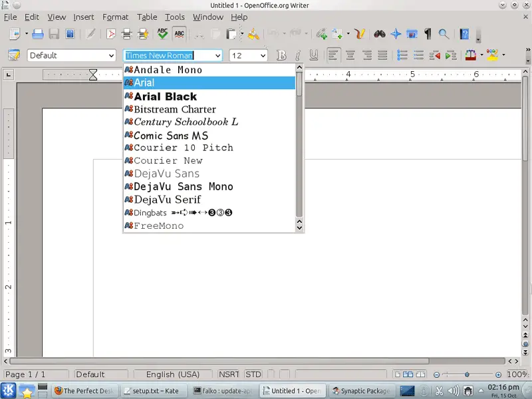Center align text
The width and height of the screenshot is (532, 399).
350,55
